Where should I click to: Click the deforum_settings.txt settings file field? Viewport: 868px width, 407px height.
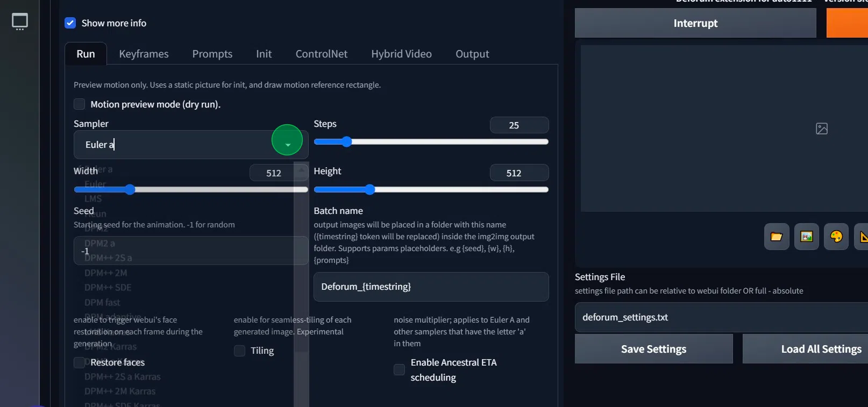point(721,317)
